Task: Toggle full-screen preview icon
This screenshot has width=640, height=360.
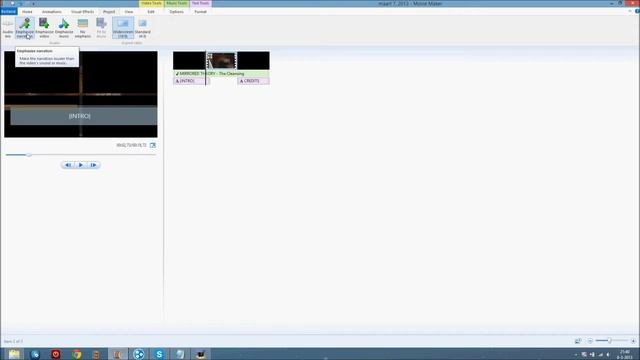Action: coord(153,145)
